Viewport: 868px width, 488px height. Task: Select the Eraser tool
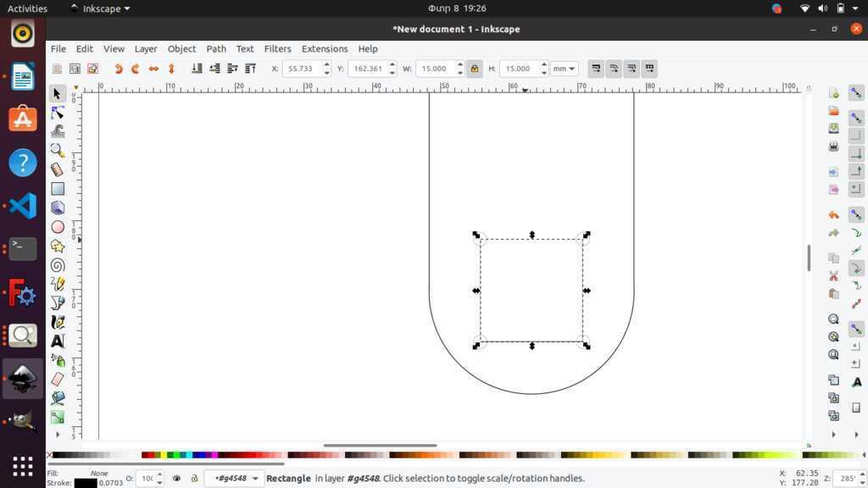[57, 379]
